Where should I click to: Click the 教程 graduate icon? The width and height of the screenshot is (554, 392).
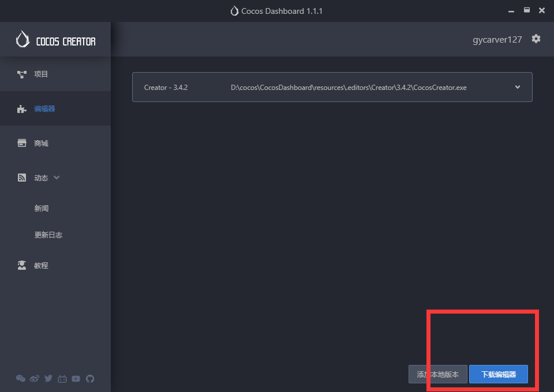[x=22, y=265]
